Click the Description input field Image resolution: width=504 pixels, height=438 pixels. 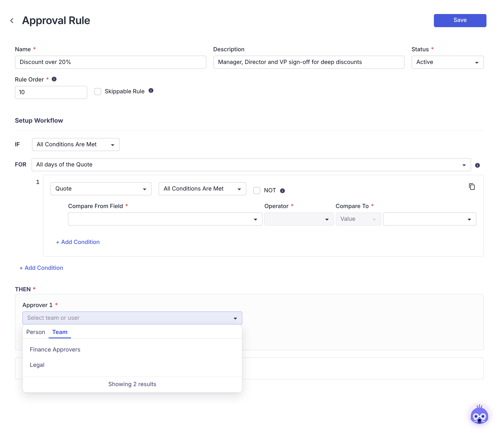(x=309, y=62)
